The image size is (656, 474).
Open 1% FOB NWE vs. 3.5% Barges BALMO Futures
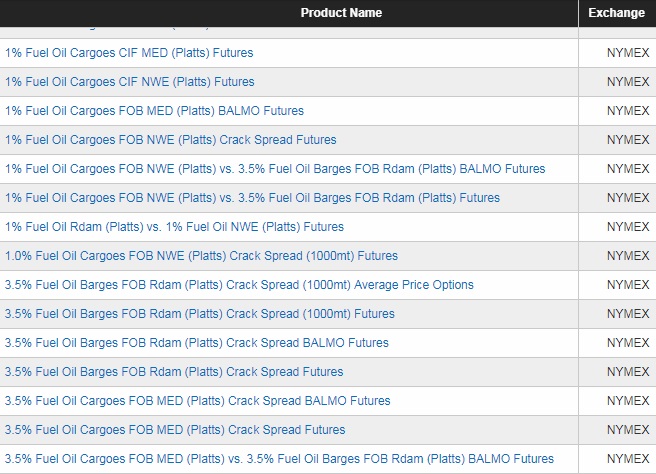click(275, 169)
